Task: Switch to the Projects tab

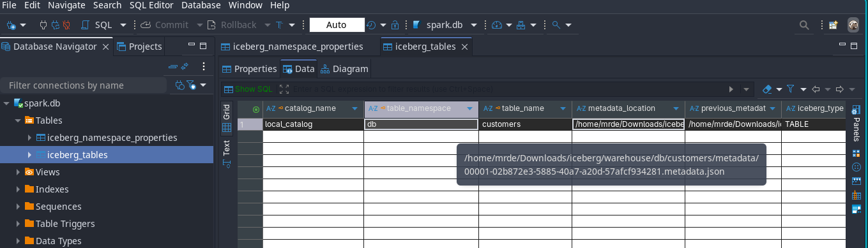Action: 139,47
